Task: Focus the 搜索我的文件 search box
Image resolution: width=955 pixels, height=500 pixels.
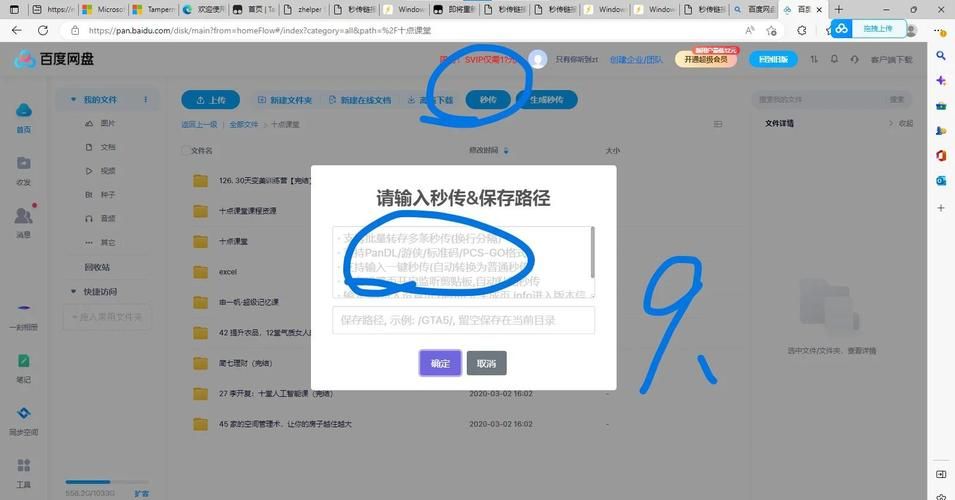Action: 819,99
